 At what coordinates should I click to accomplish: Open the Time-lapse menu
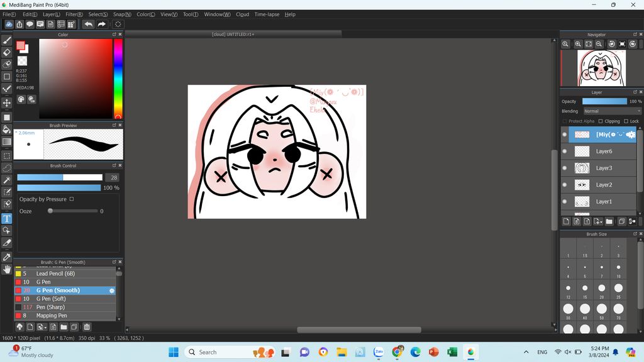(267, 14)
